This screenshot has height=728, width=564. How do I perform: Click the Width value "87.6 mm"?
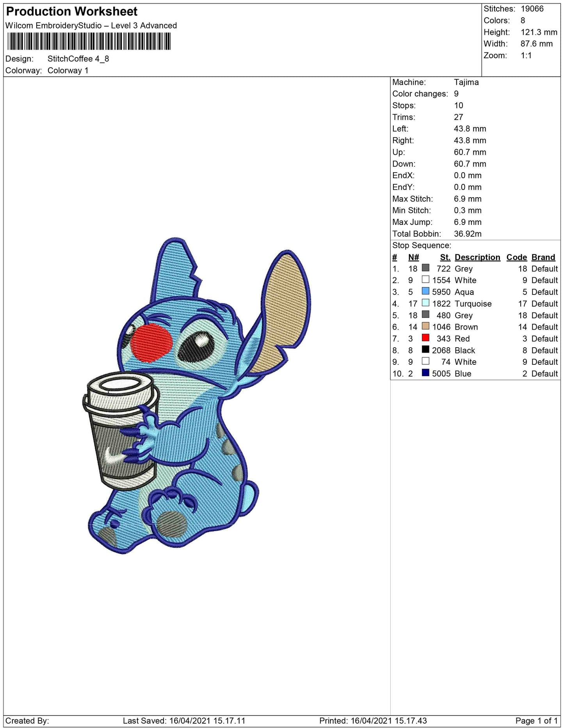tap(537, 44)
